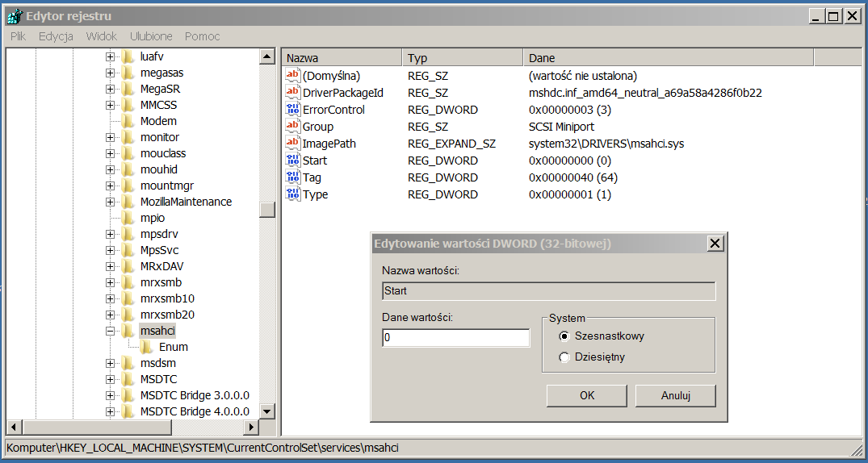Open the Edycja menu
The image size is (868, 463).
(56, 36)
